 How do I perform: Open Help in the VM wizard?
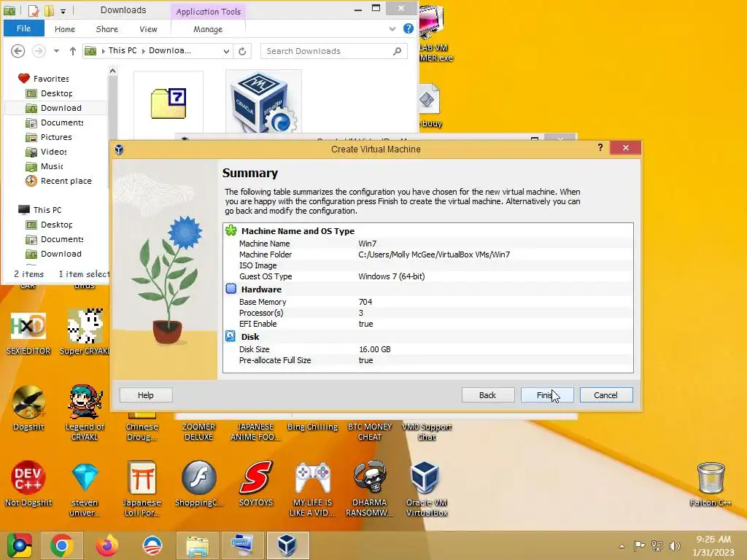tap(146, 394)
